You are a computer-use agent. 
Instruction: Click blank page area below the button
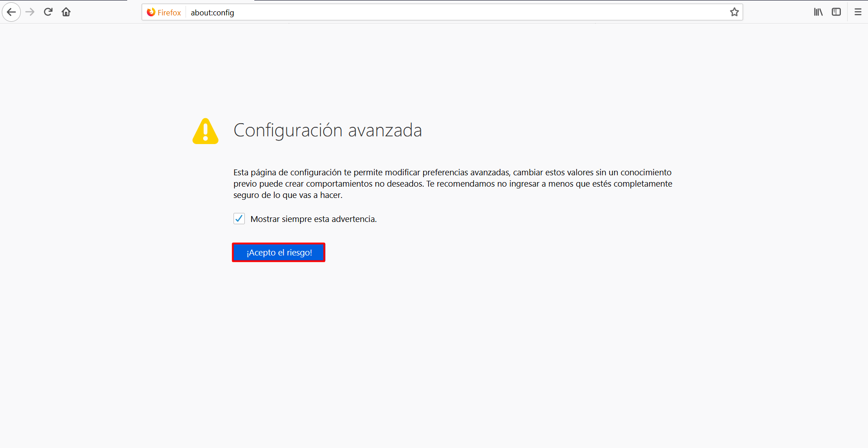[x=407, y=353]
